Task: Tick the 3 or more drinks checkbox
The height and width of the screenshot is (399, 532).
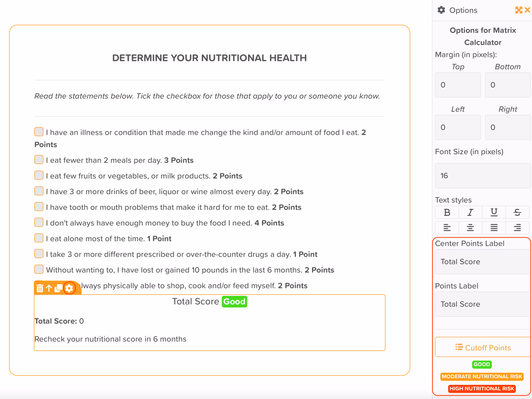Action: click(x=39, y=191)
